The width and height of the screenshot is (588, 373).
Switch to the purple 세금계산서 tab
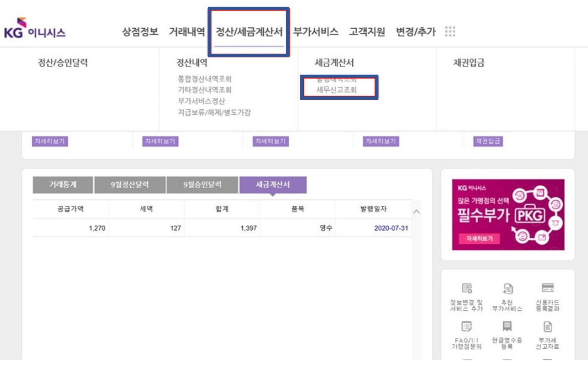[273, 185]
